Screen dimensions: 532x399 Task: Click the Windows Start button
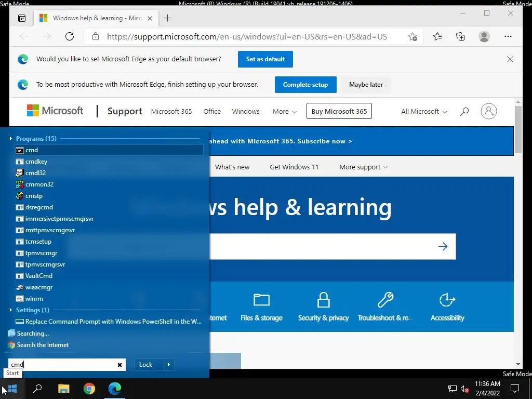point(12,389)
